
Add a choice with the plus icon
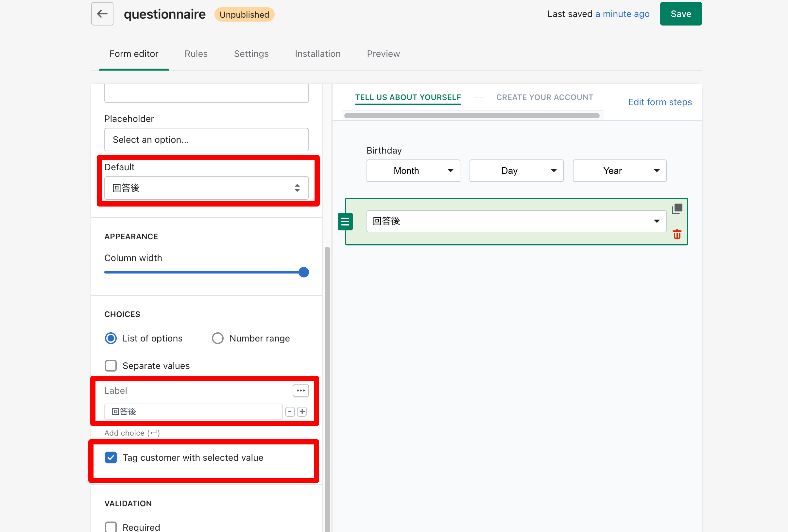(x=302, y=411)
